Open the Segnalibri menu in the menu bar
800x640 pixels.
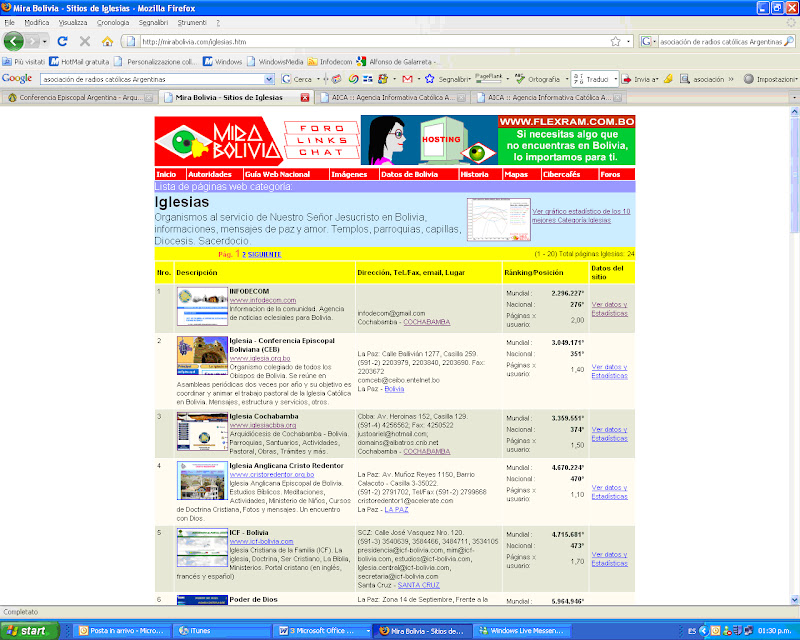(153, 22)
